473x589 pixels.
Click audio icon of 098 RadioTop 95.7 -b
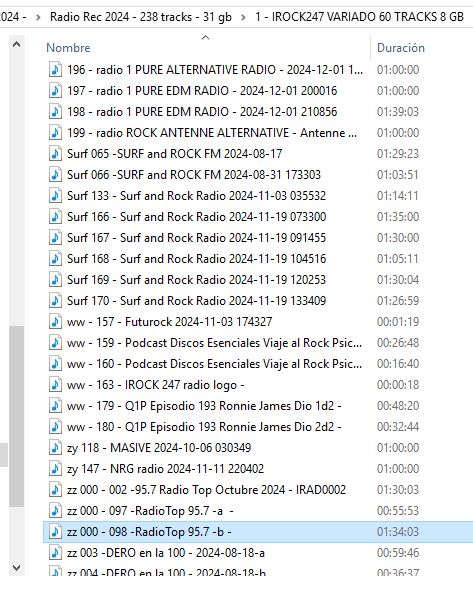pyautogui.click(x=55, y=533)
